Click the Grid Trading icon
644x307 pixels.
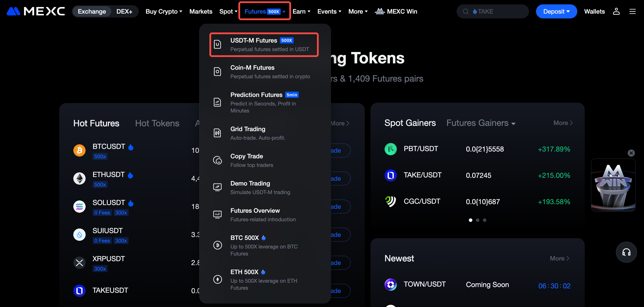[217, 133]
